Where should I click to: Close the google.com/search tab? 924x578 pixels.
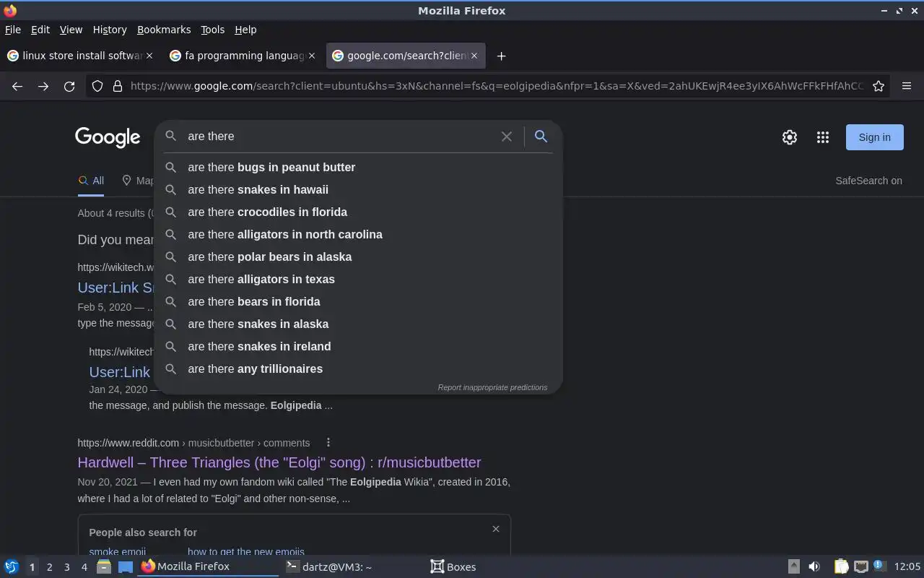[x=474, y=56]
